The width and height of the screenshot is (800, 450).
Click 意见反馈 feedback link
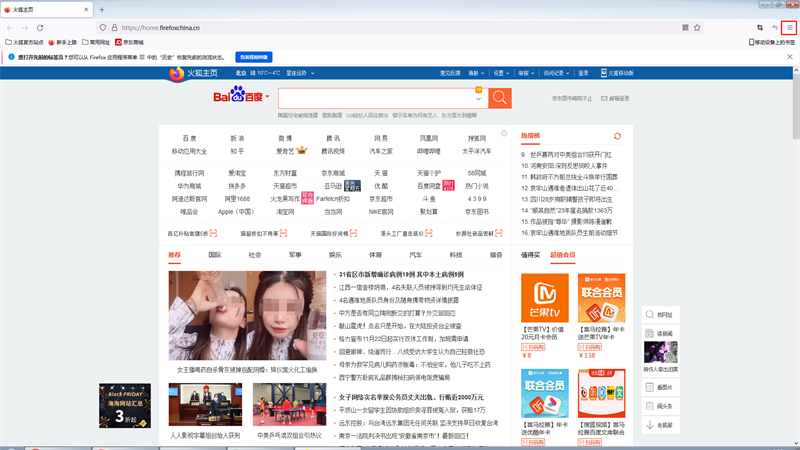click(x=450, y=73)
